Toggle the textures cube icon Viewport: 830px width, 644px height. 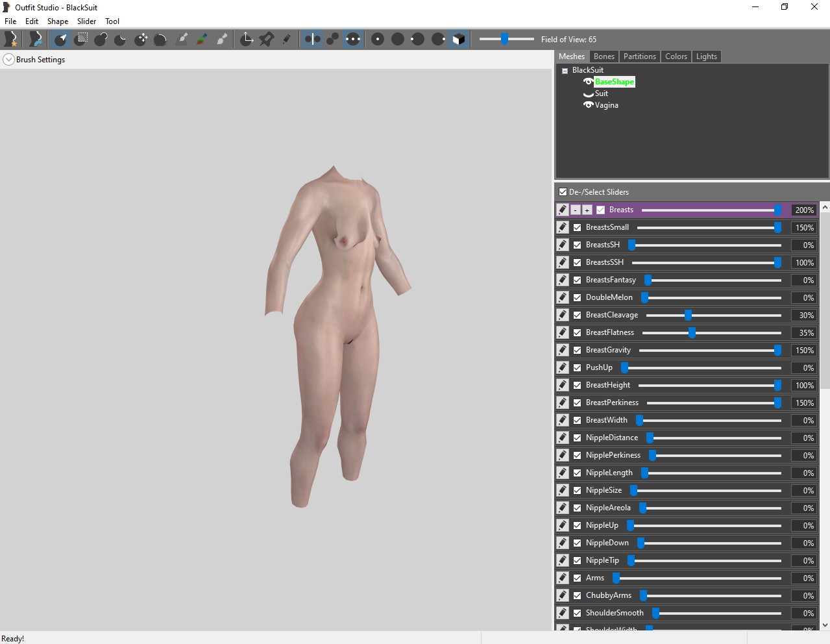click(x=458, y=39)
